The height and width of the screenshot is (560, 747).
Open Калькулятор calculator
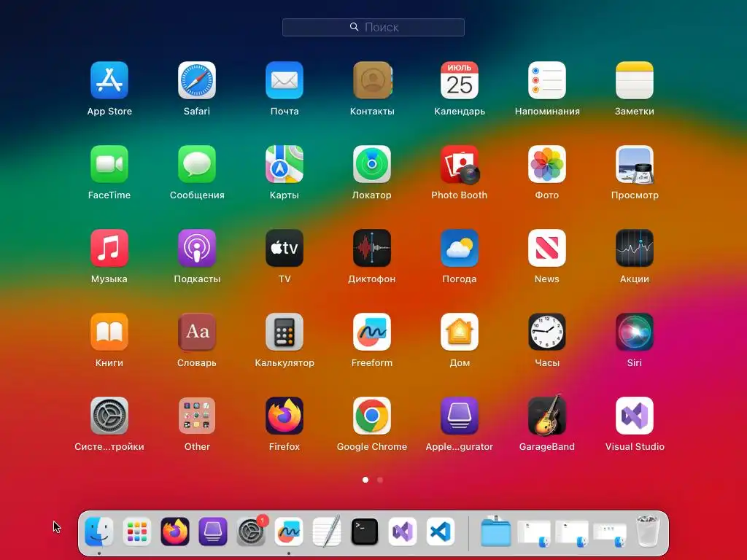pos(285,332)
